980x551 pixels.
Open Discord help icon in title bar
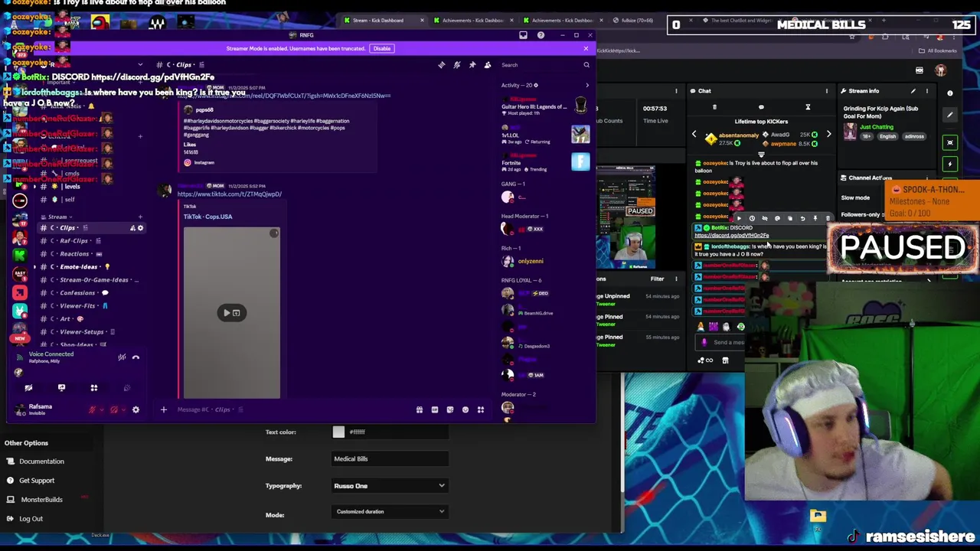pyautogui.click(x=541, y=35)
